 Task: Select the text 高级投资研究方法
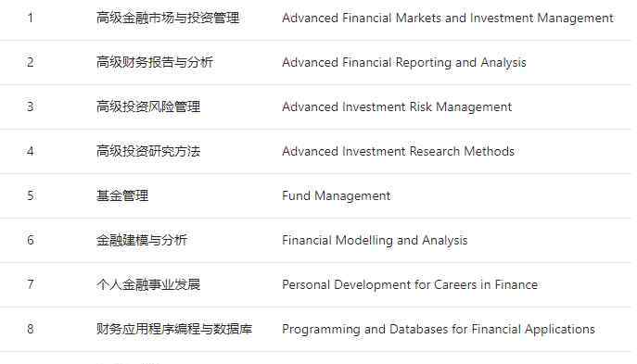[148, 151]
